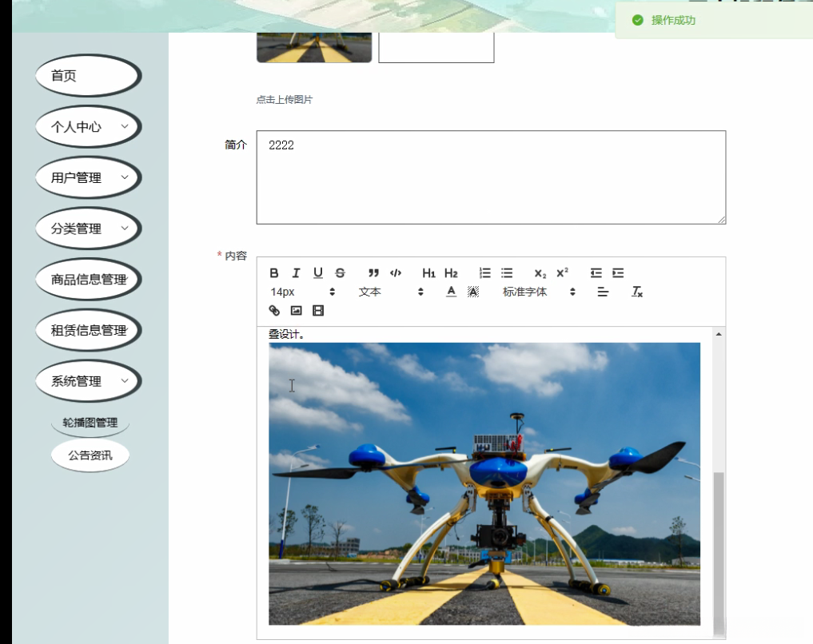Underline the selected text
The image size is (813, 644).
coord(318,273)
